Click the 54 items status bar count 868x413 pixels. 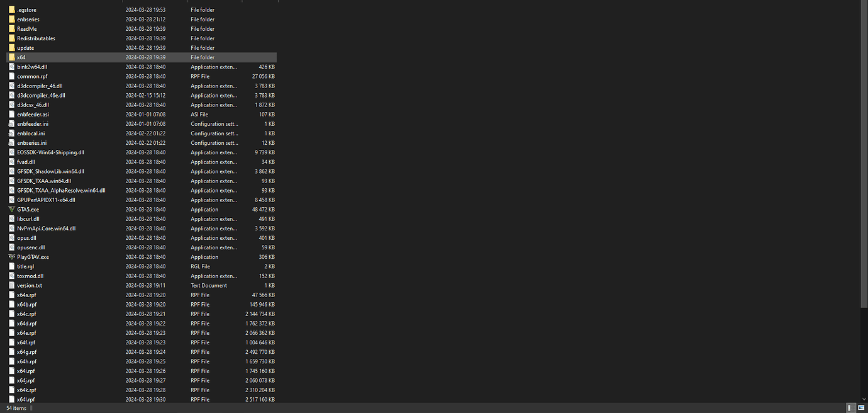16,408
